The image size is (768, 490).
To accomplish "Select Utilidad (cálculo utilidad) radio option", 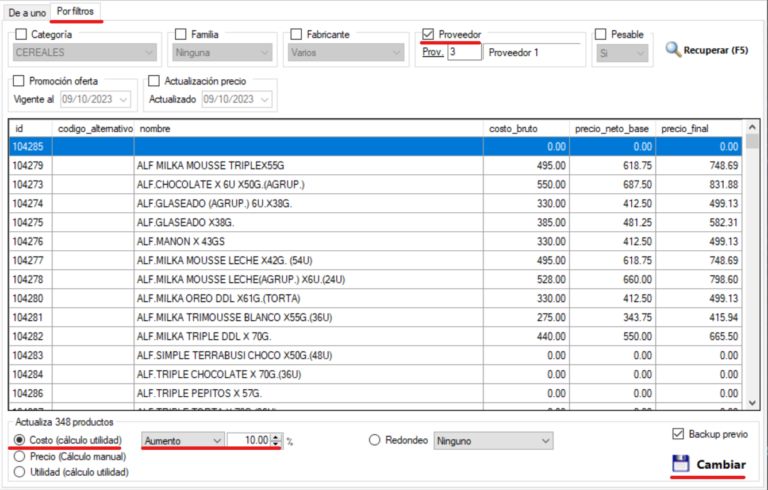I will pyautogui.click(x=19, y=472).
